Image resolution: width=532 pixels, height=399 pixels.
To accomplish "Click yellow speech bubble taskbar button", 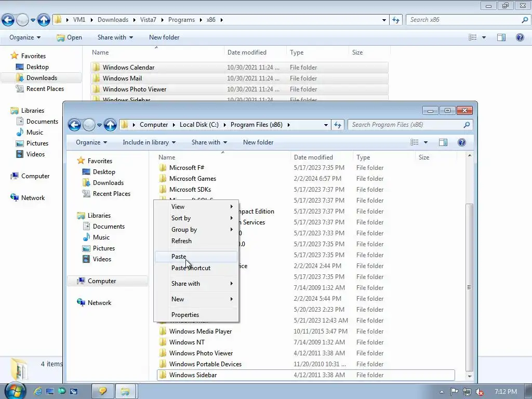I will click(x=102, y=392).
